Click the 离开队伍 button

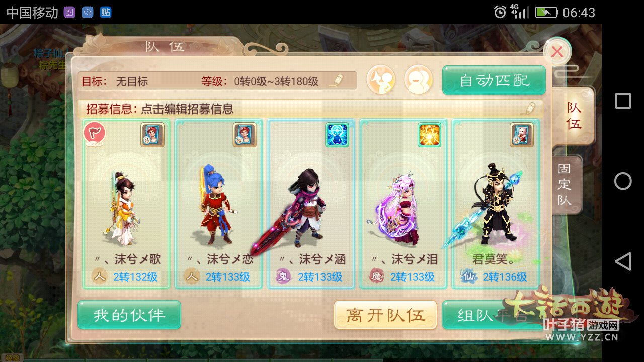[x=385, y=315]
